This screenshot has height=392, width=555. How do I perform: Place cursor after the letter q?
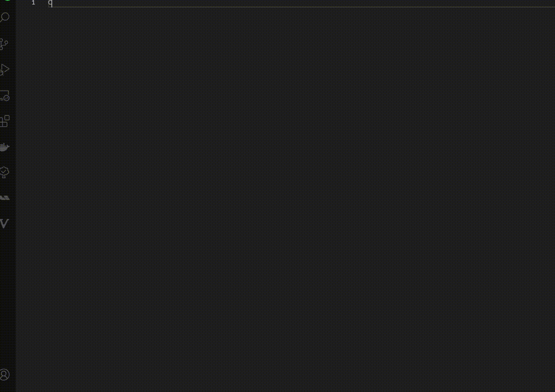click(x=53, y=3)
